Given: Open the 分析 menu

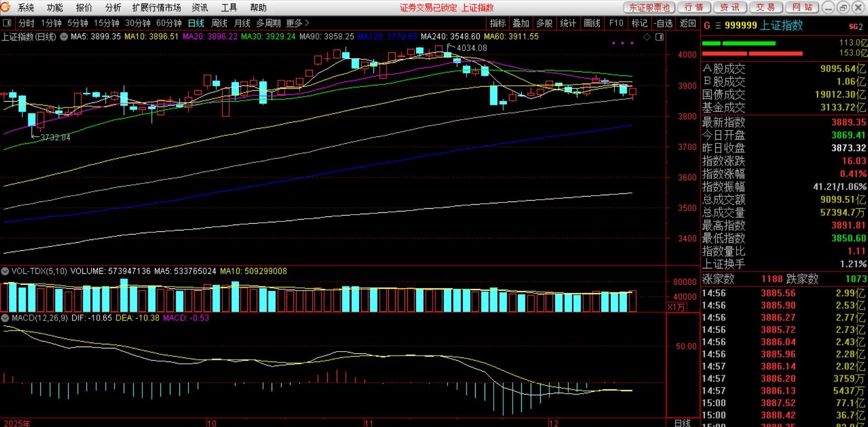Looking at the screenshot, I should click(113, 8).
